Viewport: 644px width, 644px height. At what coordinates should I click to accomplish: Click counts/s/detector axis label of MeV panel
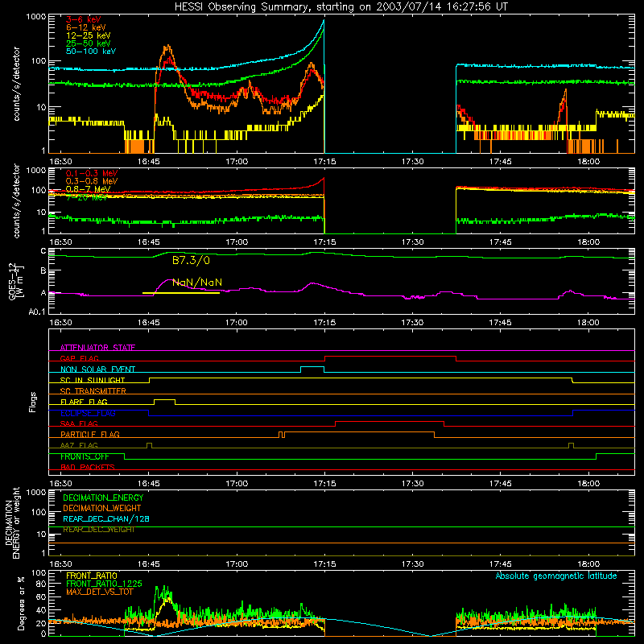[16, 201]
